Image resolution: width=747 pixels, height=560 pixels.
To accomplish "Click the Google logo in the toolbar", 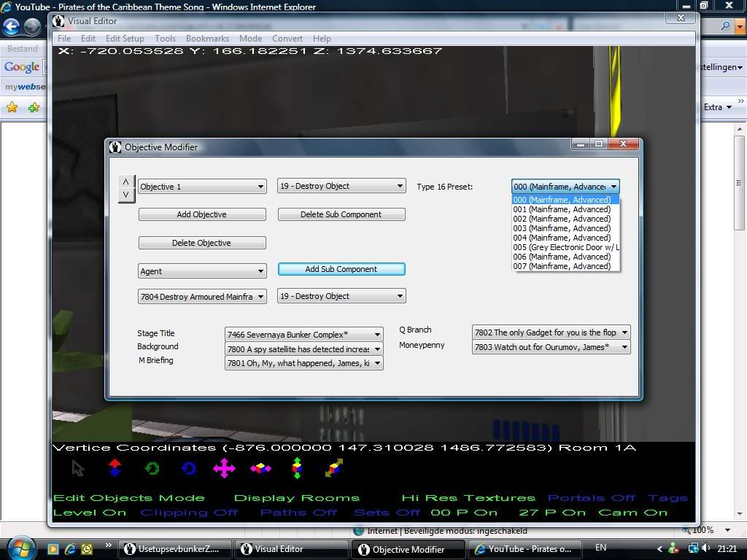I will click(22, 66).
